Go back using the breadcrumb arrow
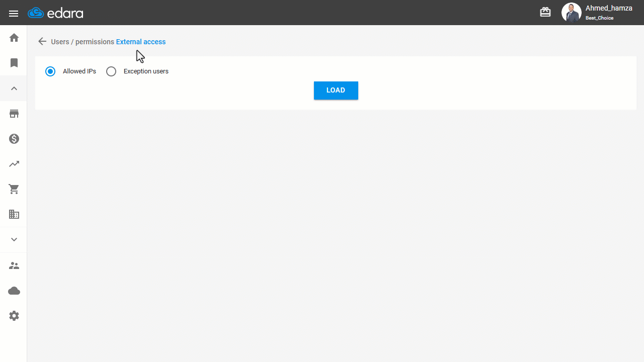Image resolution: width=644 pixels, height=362 pixels. [42, 42]
